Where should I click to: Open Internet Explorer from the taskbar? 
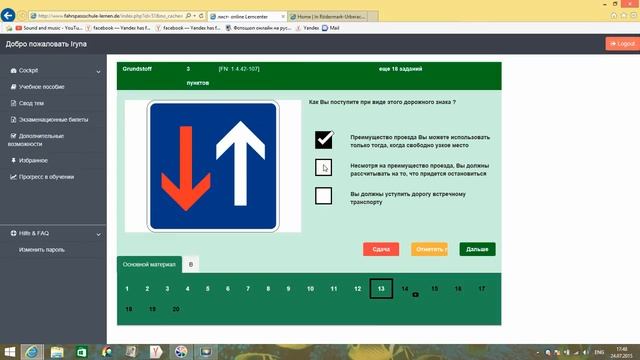[x=32, y=352]
